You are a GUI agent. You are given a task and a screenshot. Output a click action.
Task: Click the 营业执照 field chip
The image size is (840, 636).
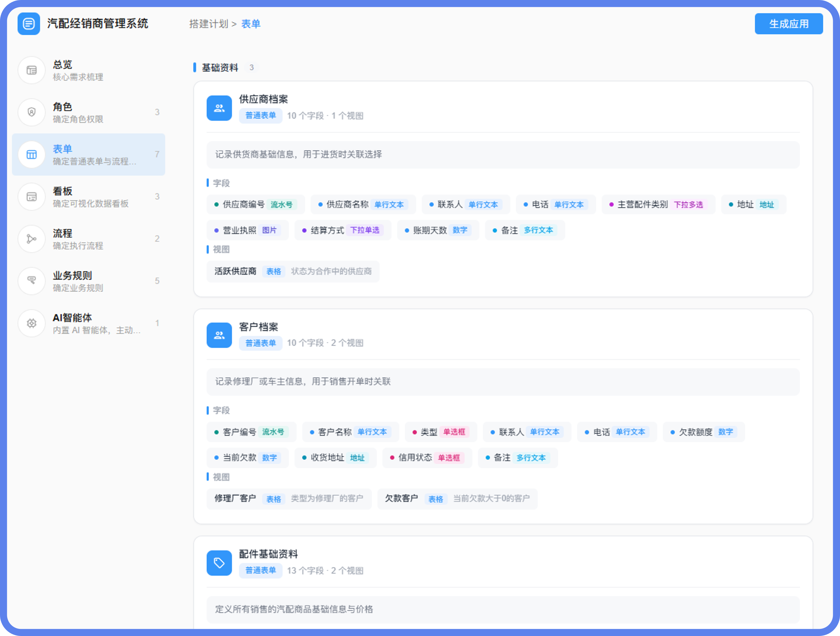pos(247,230)
